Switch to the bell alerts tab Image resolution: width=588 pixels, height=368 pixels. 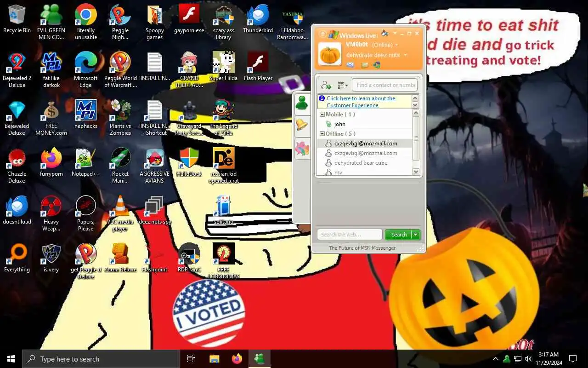click(x=302, y=124)
